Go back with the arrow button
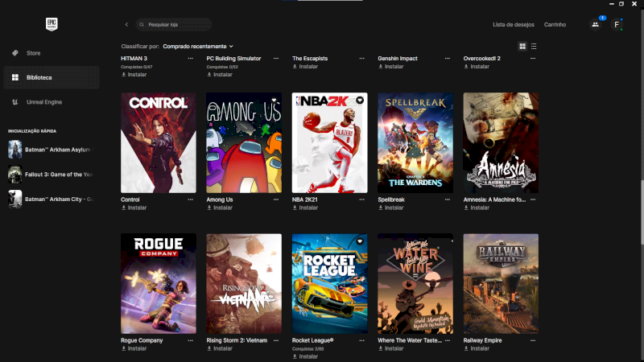The image size is (644, 362). (126, 25)
